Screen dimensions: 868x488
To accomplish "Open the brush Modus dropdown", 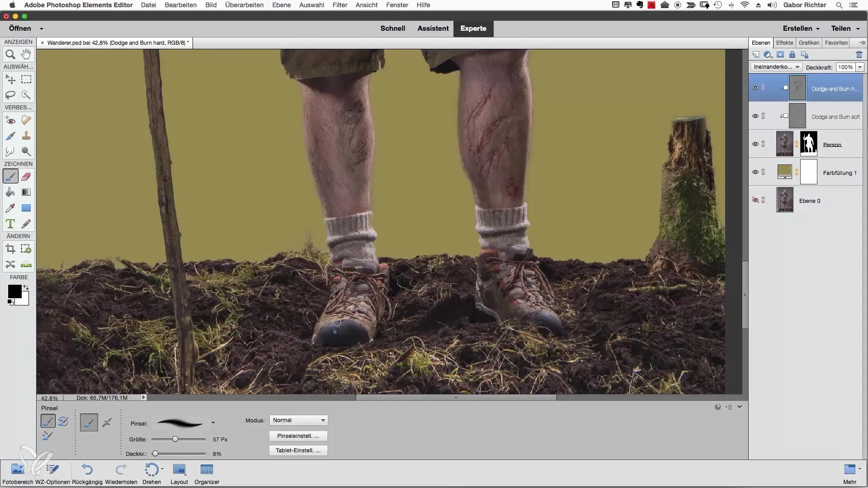I will [298, 420].
